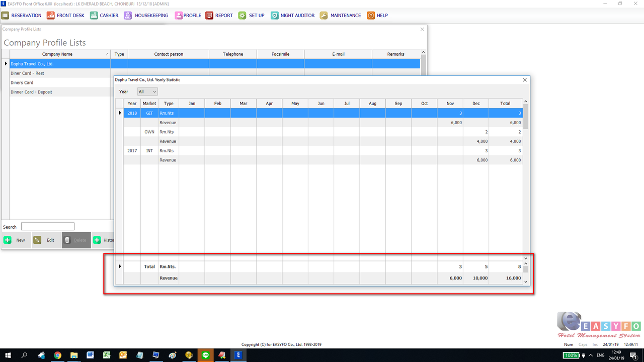Click the company list scrollbar up arrow

tap(423, 52)
